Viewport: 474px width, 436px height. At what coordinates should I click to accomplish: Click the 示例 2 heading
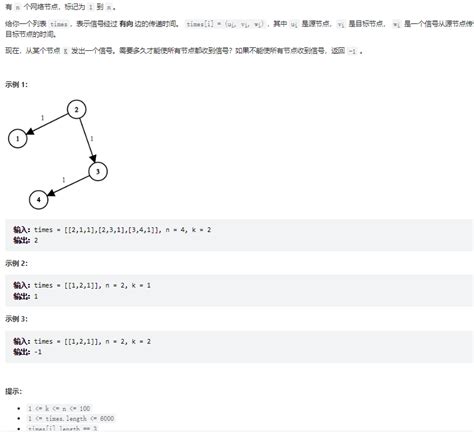[x=16, y=263]
